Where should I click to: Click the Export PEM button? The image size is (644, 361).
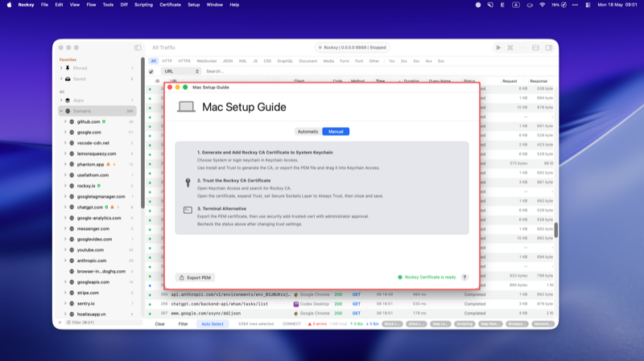pos(195,277)
